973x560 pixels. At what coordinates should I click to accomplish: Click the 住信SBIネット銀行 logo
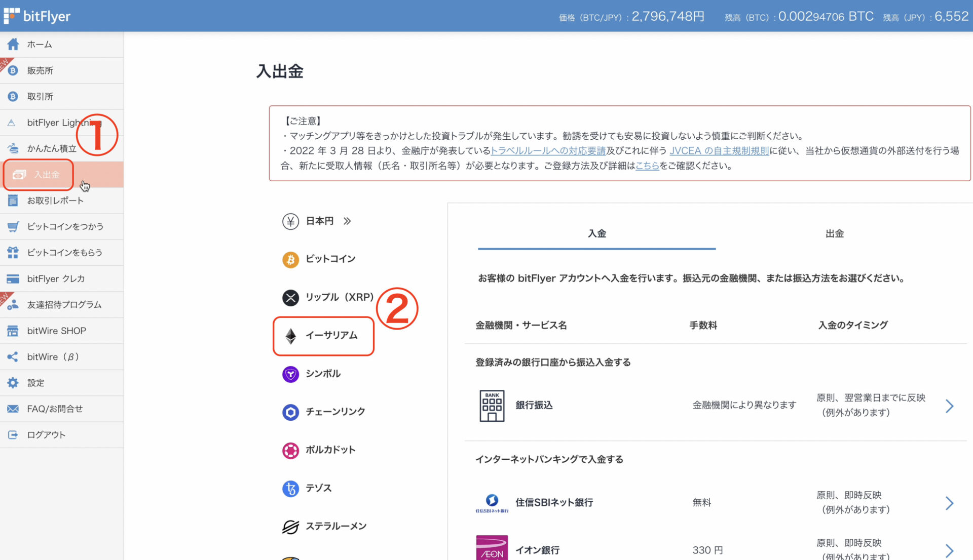click(x=492, y=503)
